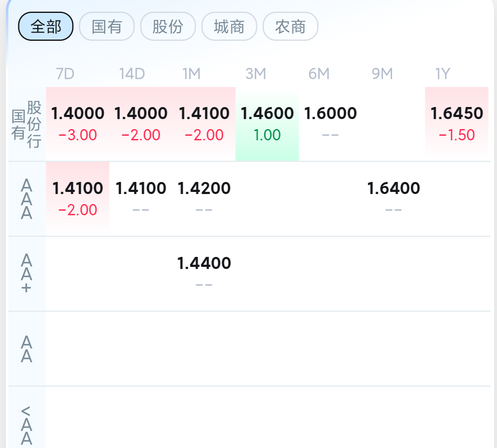Switch to the 股份 filter tab

[168, 26]
